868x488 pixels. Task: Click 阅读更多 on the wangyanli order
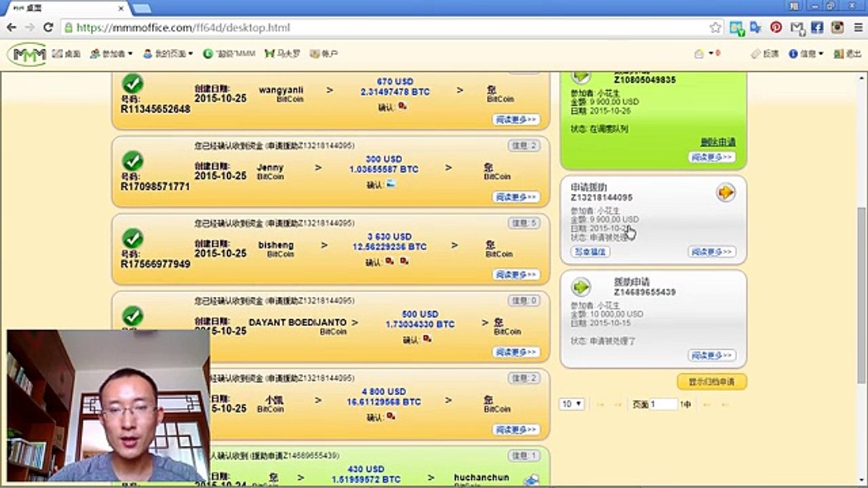pyautogui.click(x=516, y=119)
